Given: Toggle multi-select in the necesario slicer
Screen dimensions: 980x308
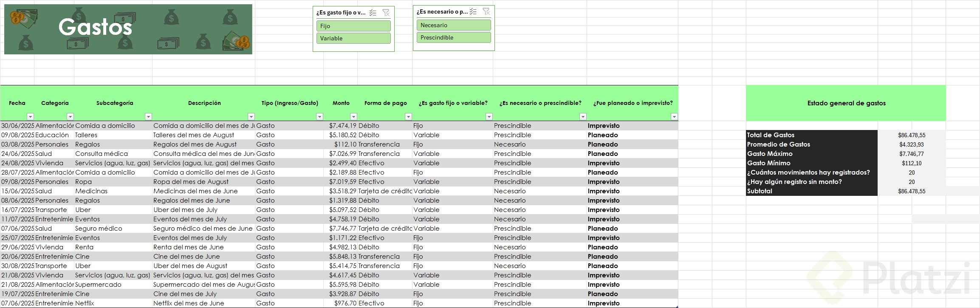Looking at the screenshot, I should pos(473,12).
